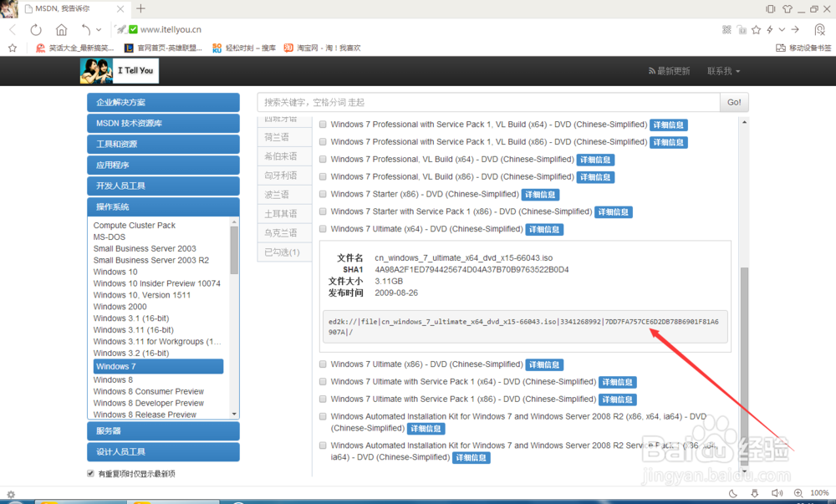Select Windows 8 in the OS list
The height and width of the screenshot is (504, 836).
(113, 379)
